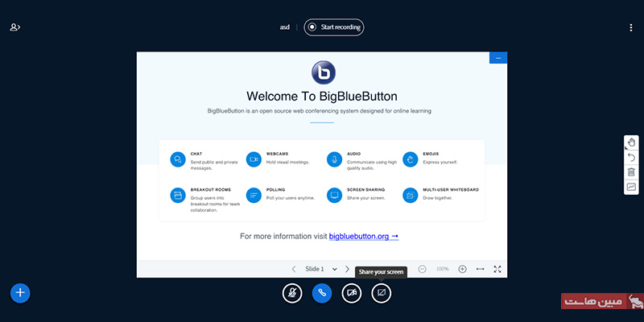Click the "POLLING" label on slide
Image resolution: width=644 pixels, height=322 pixels.
pos(275,190)
